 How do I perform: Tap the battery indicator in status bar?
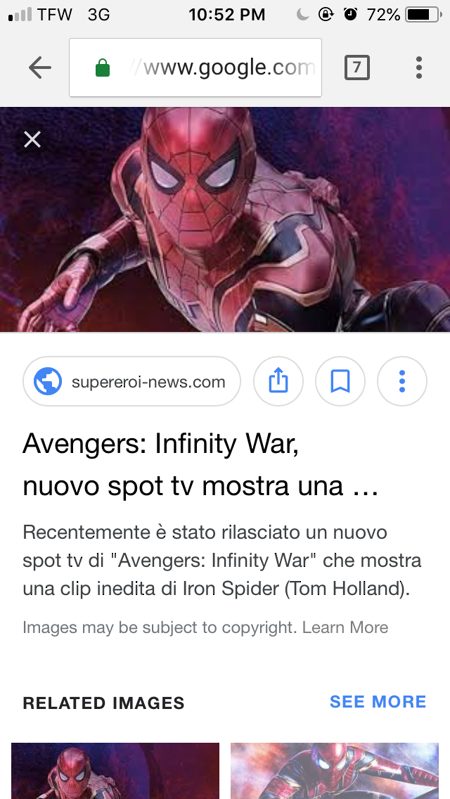pyautogui.click(x=423, y=15)
